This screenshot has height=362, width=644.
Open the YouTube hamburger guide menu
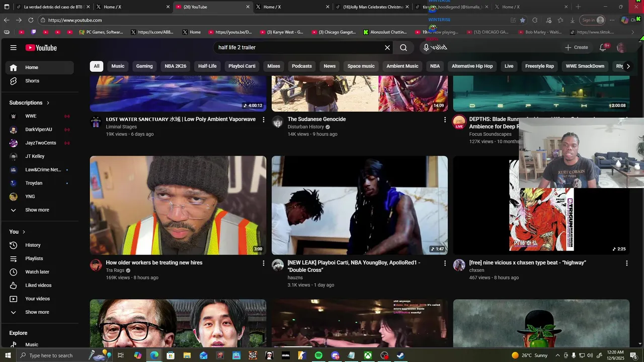click(13, 48)
